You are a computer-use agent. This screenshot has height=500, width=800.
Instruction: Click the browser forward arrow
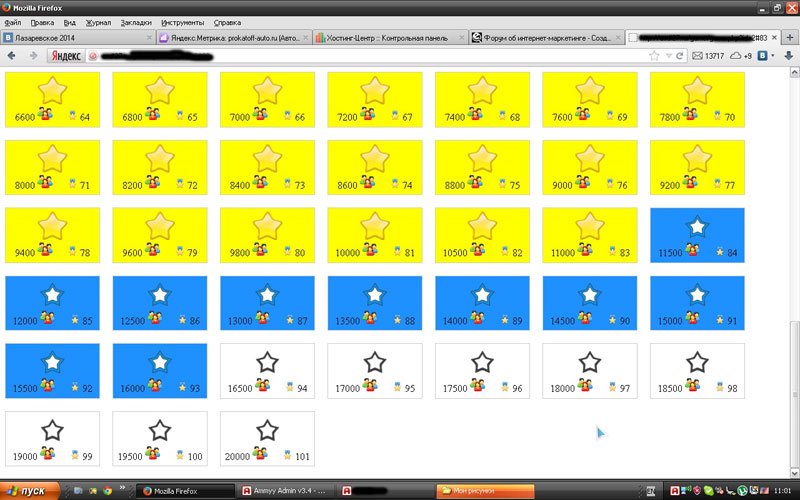pyautogui.click(x=33, y=56)
